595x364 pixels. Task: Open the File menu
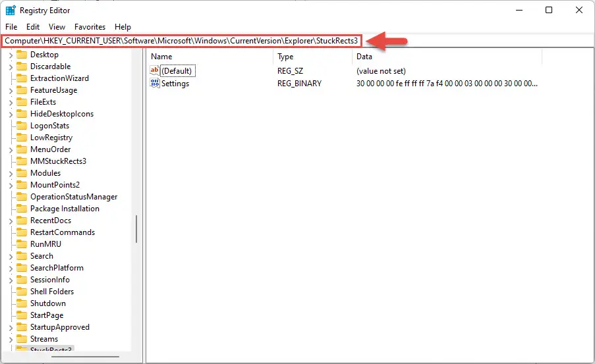tap(11, 27)
